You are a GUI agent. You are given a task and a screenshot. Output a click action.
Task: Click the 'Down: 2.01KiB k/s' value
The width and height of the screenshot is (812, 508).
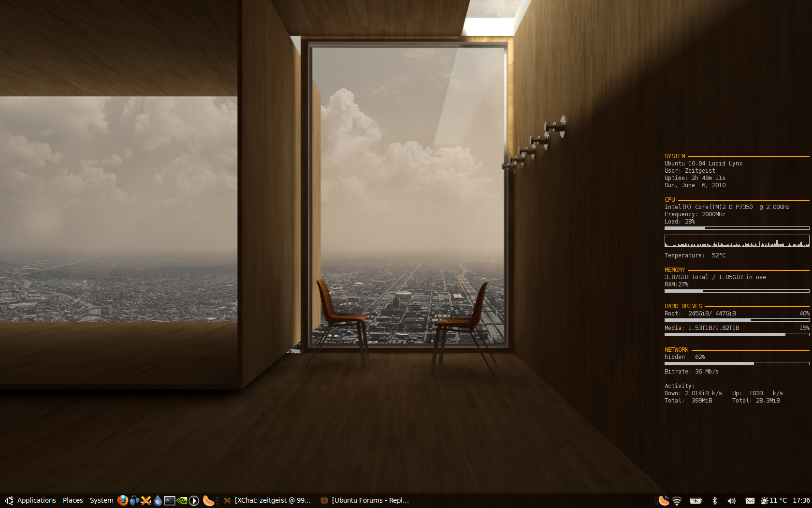click(x=693, y=393)
